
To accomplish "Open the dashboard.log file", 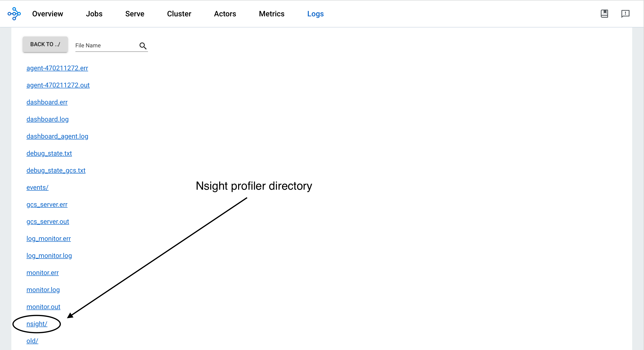I will coord(47,119).
